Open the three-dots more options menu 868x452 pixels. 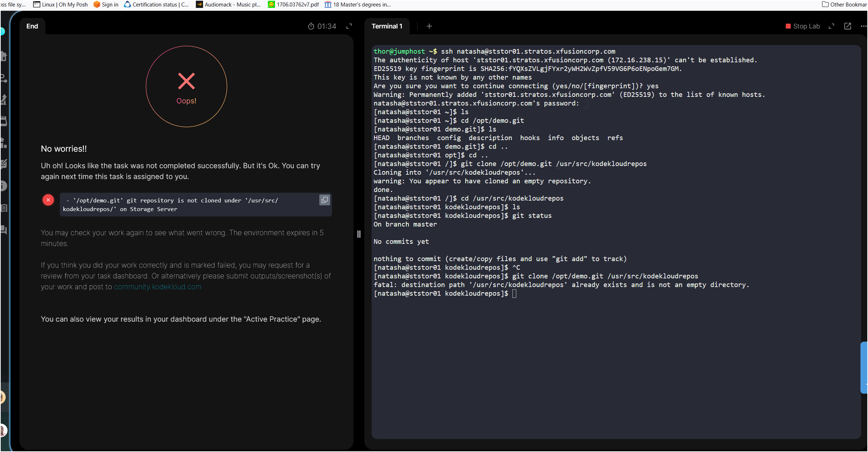(863, 26)
